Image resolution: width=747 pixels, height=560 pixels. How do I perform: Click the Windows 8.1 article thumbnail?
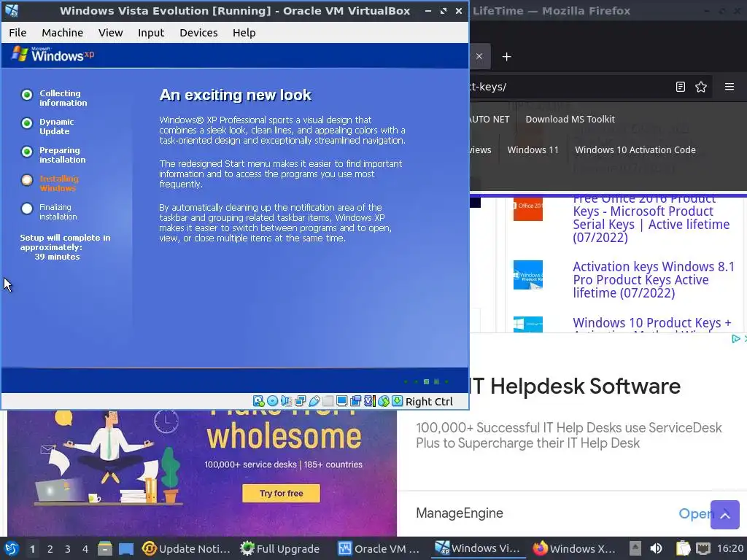click(528, 275)
